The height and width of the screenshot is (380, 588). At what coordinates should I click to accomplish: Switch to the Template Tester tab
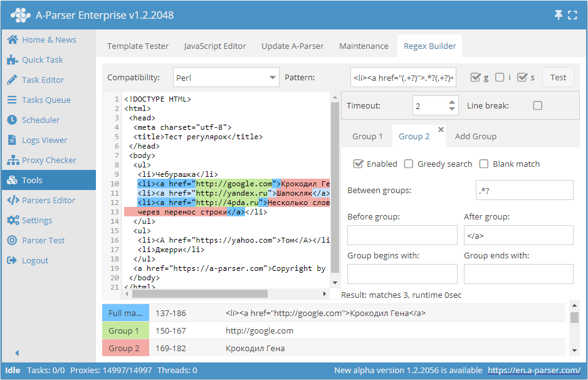(x=137, y=46)
